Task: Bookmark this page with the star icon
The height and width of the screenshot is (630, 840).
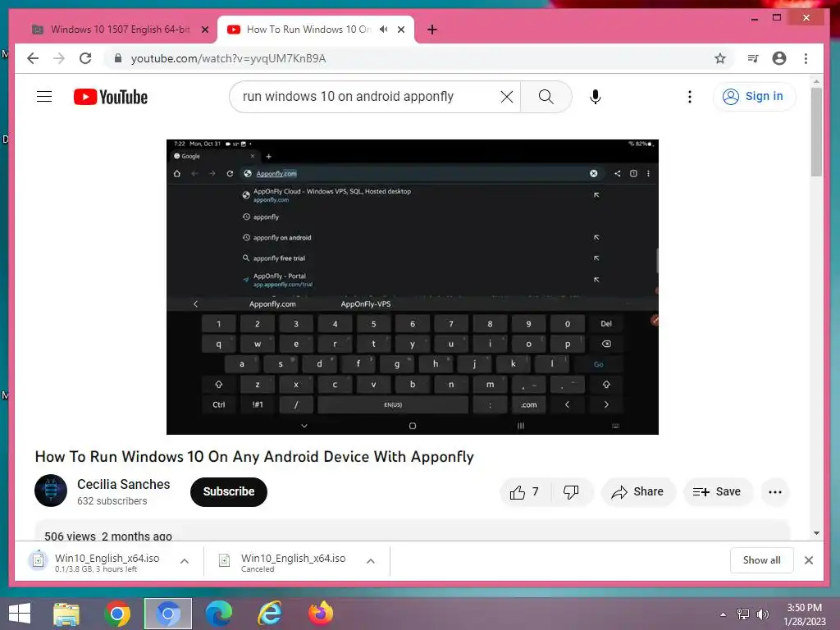Action: 720,58
